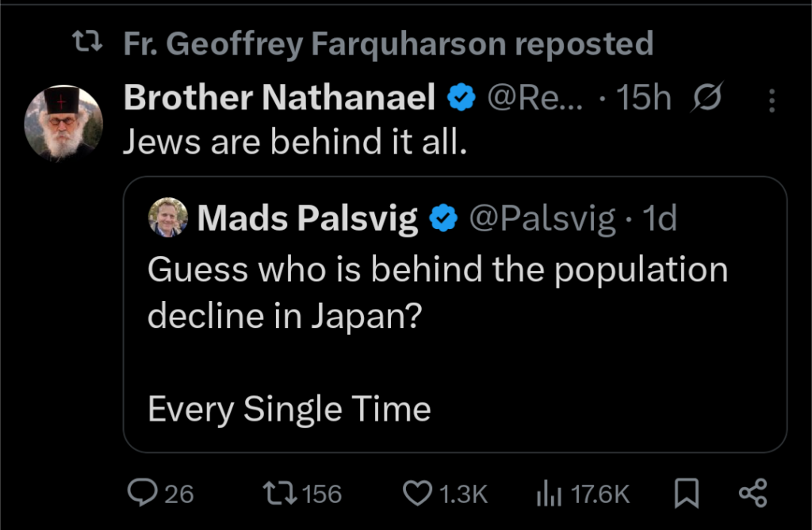Open 'Fr. Geoffrey Farquharson reposted' link
812x530 pixels.
tap(388, 44)
